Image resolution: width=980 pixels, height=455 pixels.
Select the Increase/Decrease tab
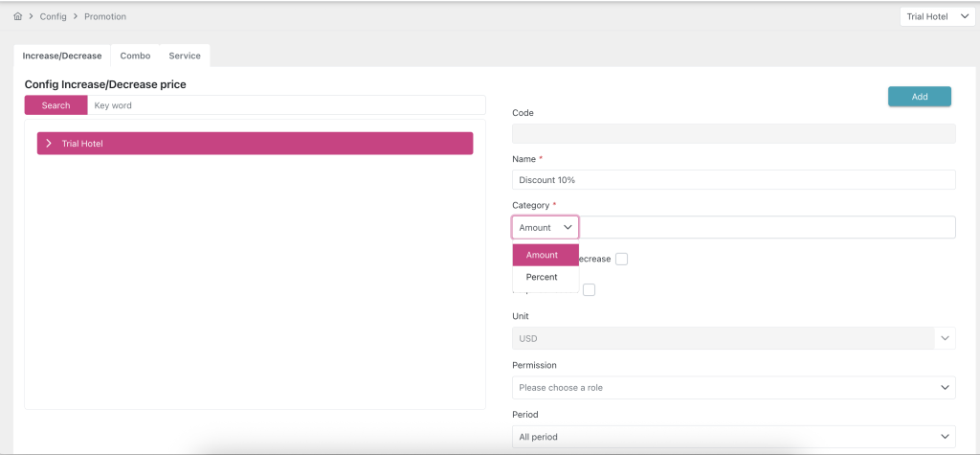tap(62, 56)
